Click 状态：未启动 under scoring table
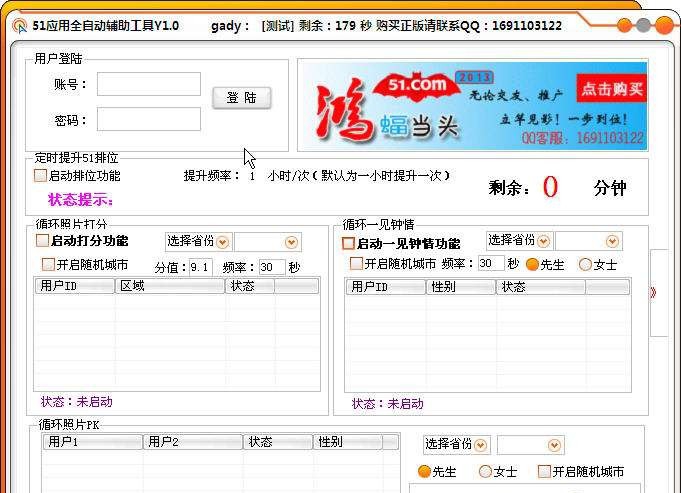Image resolution: width=681 pixels, height=493 pixels. click(x=76, y=402)
